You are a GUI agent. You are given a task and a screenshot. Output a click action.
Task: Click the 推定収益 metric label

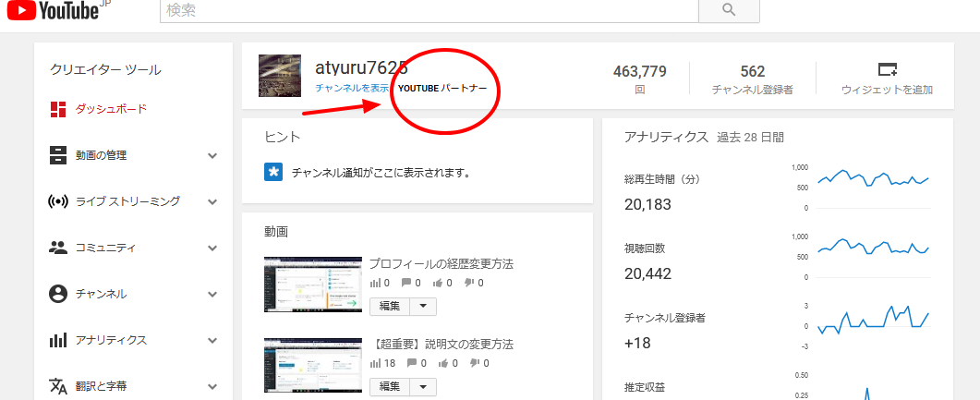645,387
